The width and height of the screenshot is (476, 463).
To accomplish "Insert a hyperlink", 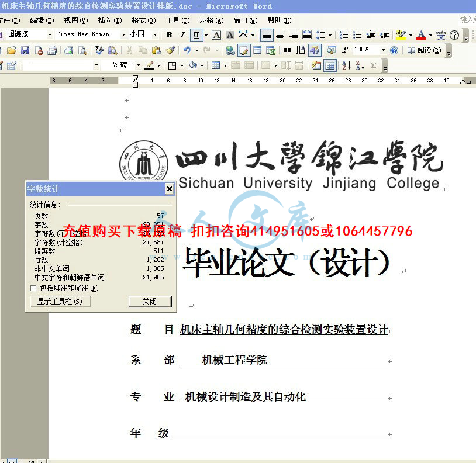I will coord(230,50).
